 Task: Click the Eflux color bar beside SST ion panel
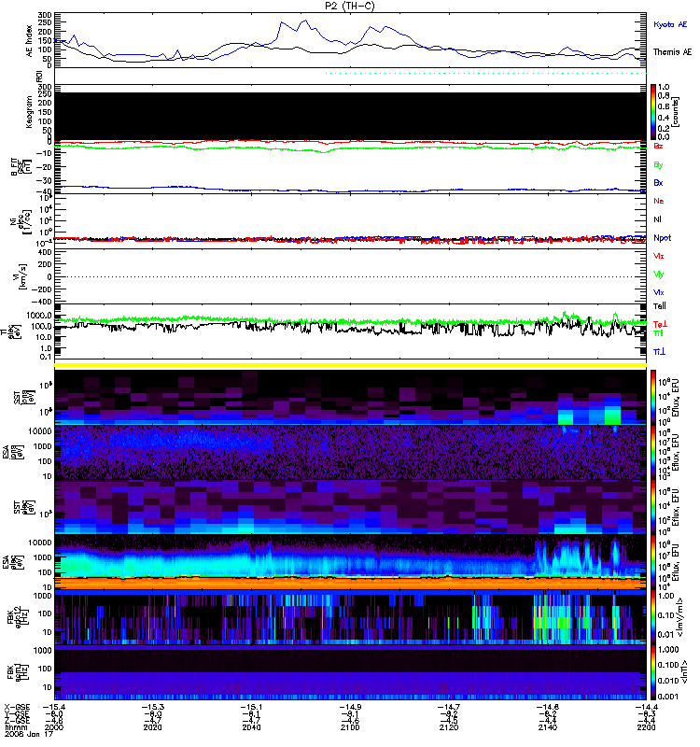coord(653,397)
